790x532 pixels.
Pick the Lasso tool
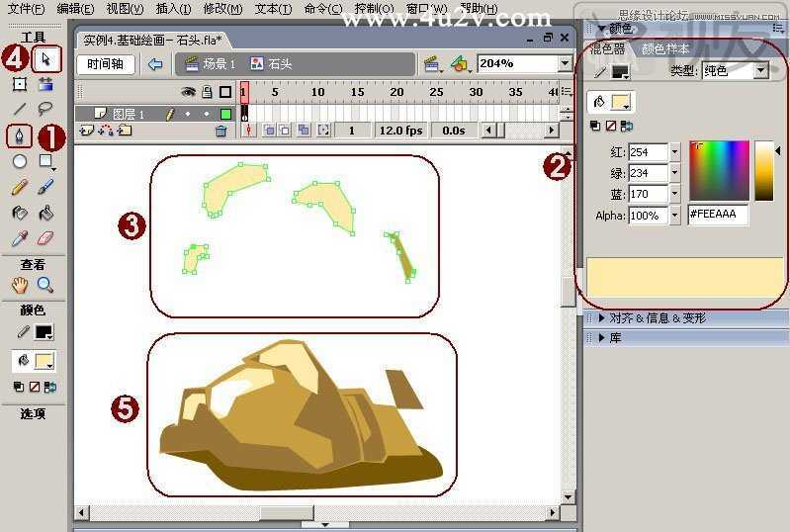click(x=45, y=109)
